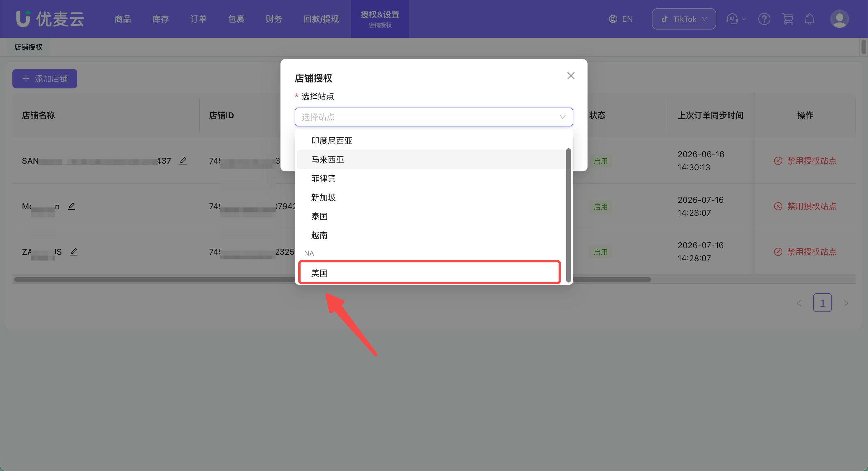Click the NA group label
868x471 pixels.
coord(309,253)
